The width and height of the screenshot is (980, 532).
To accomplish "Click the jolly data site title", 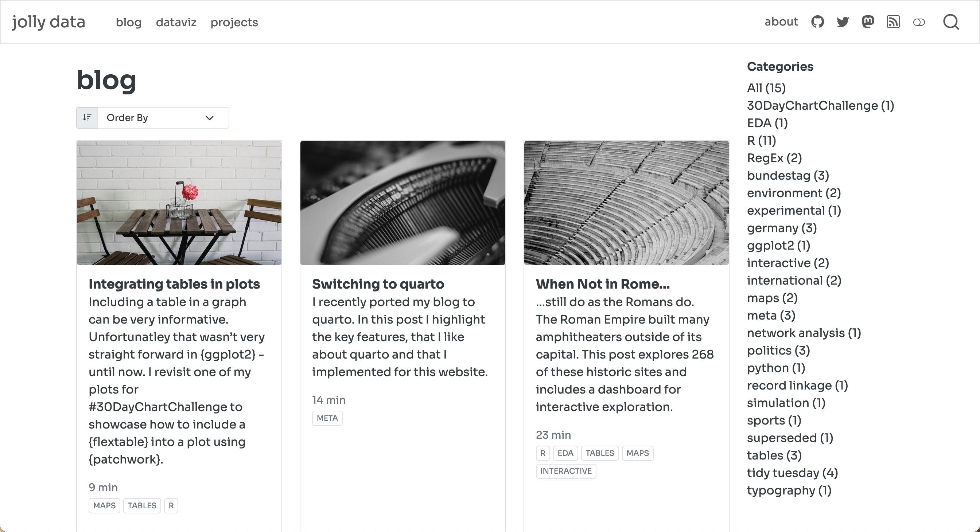I will click(x=48, y=22).
